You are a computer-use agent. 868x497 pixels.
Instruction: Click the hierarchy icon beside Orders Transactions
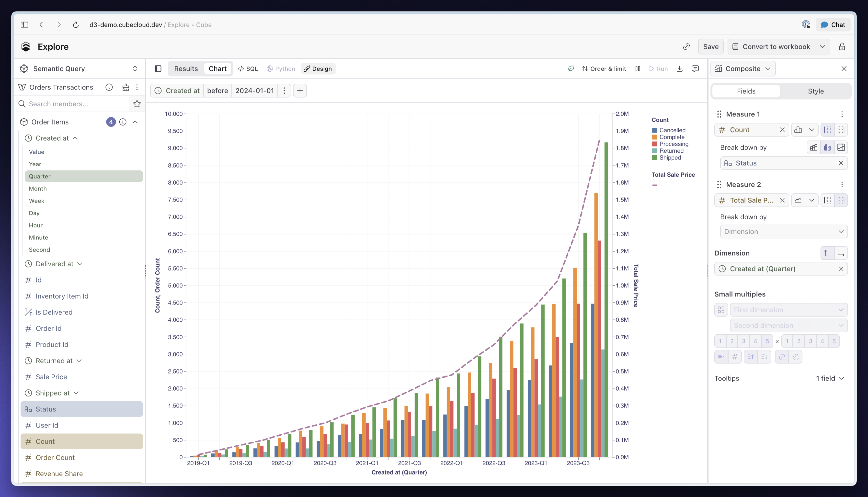click(x=126, y=87)
